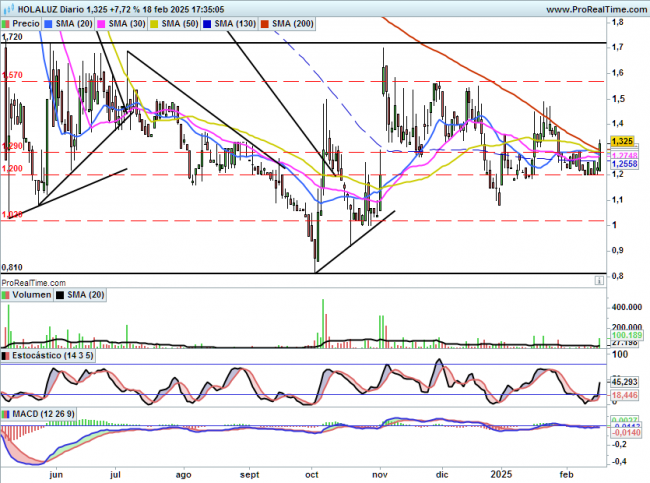The width and height of the screenshot is (650, 483).
Task: Select the 1,720 horizontal level label
Action: click(x=12, y=37)
